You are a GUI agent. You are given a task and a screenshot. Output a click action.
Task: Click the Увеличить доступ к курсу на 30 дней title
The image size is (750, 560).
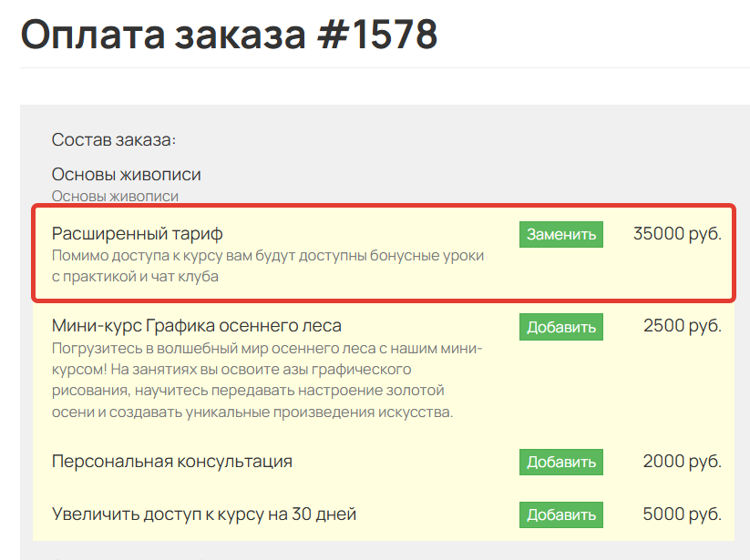[x=204, y=514]
